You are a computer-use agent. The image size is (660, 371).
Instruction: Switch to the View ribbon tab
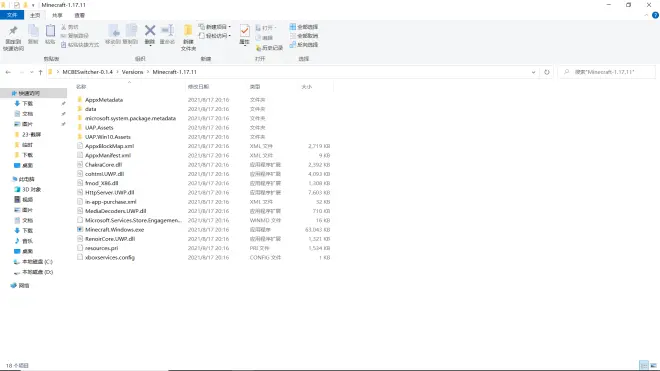(x=80, y=15)
